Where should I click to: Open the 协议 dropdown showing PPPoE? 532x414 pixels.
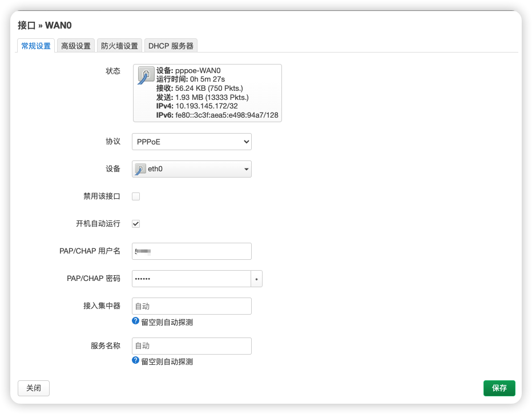point(191,141)
